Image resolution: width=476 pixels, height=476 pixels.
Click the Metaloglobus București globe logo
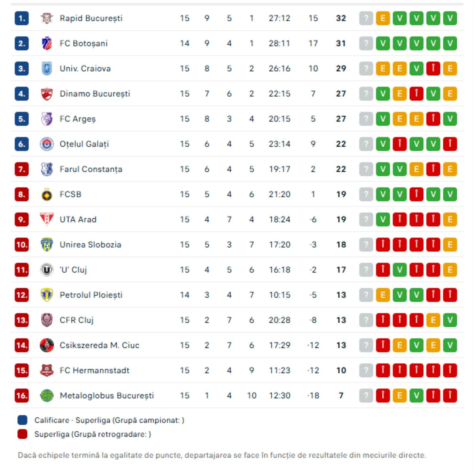47,396
